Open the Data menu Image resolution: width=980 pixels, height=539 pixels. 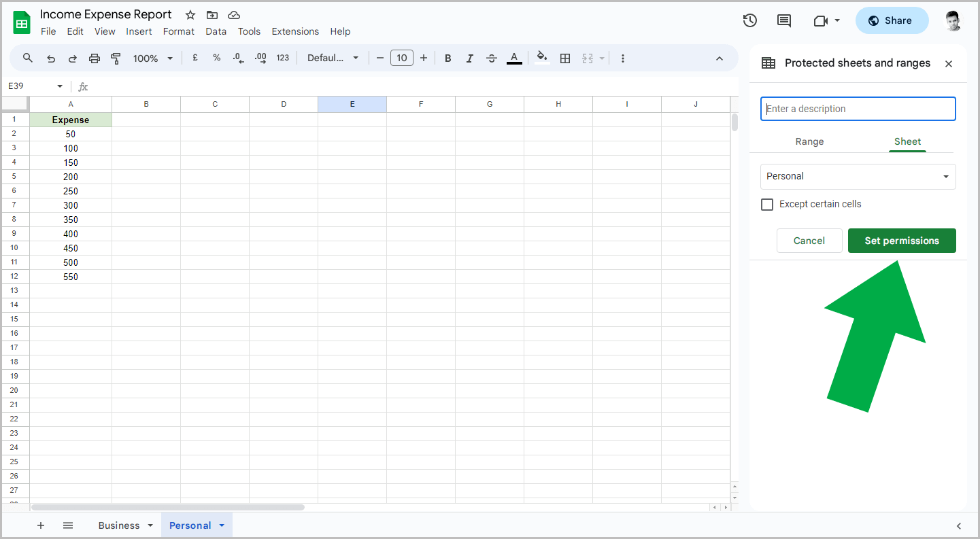tap(216, 31)
